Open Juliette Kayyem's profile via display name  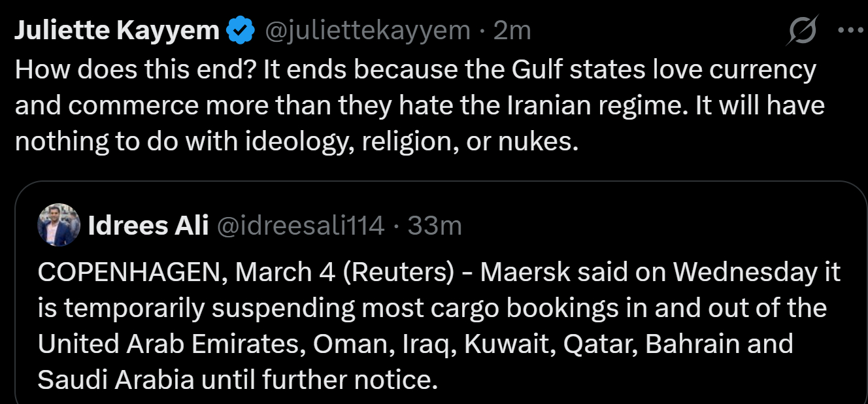point(116,31)
